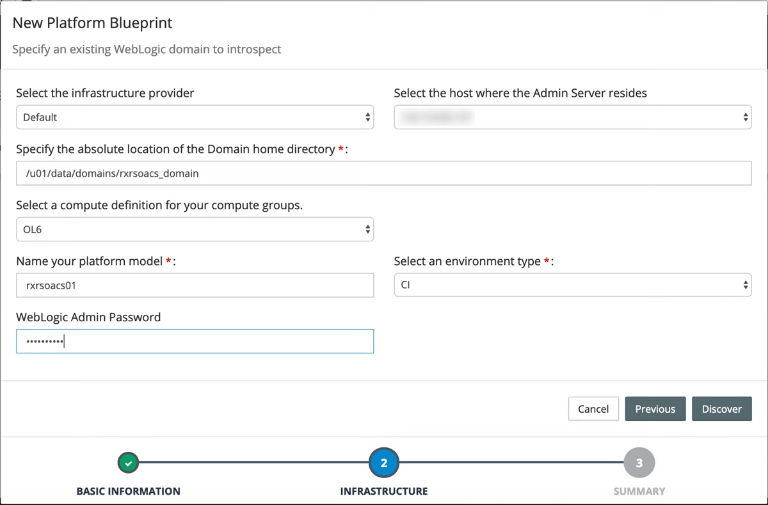Cancel the New Platform Blueprint dialog
This screenshot has height=505, width=768.
pyautogui.click(x=593, y=409)
